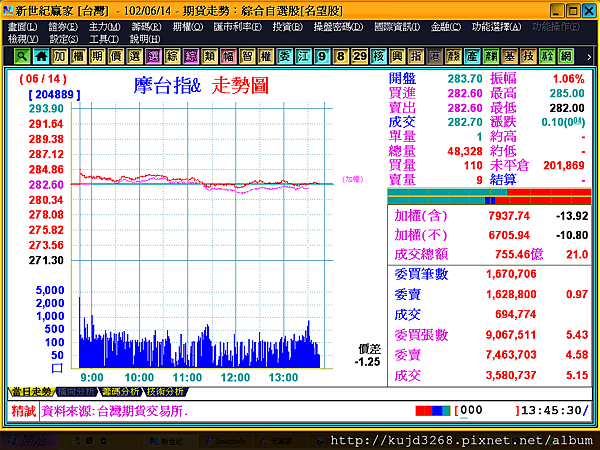Click the 成交總額 value 755.46億
Viewport: 600px width, 450px height.
[x=518, y=254]
